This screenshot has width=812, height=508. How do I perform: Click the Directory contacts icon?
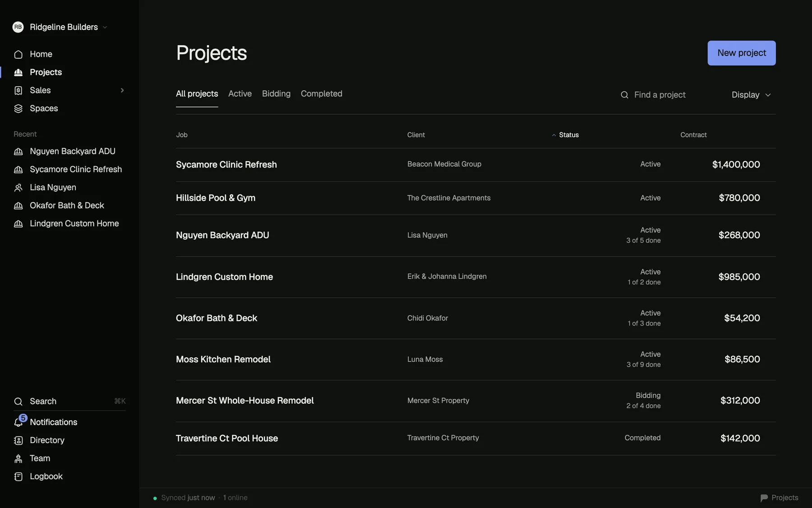coord(18,440)
